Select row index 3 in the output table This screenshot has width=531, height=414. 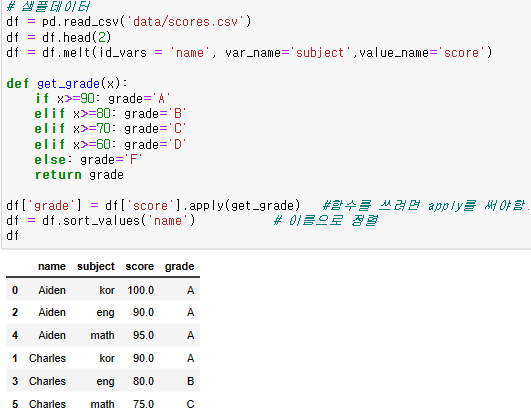coord(15,381)
